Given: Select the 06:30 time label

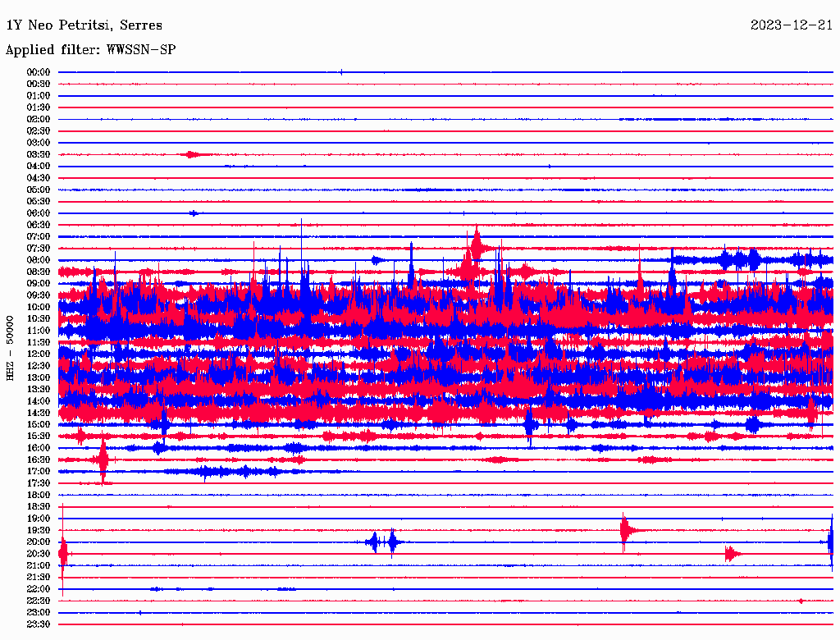Looking at the screenshot, I should (x=39, y=225).
